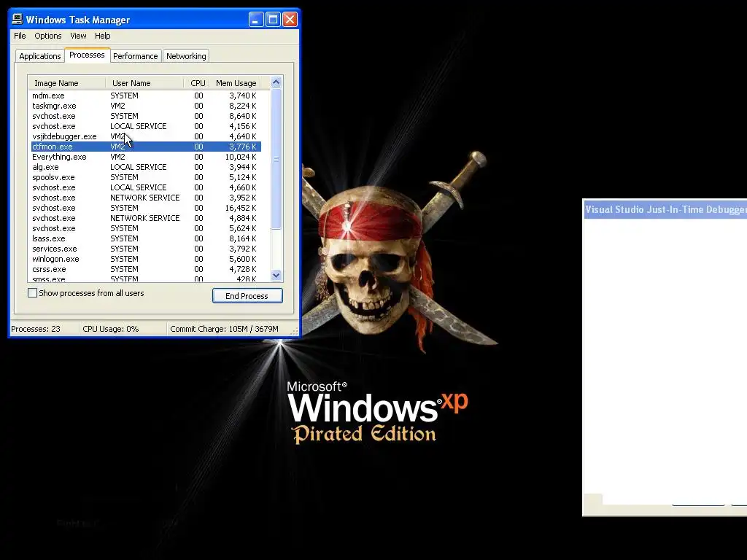Image resolution: width=747 pixels, height=560 pixels.
Task: Sort by User Name column header
Action: click(x=144, y=83)
